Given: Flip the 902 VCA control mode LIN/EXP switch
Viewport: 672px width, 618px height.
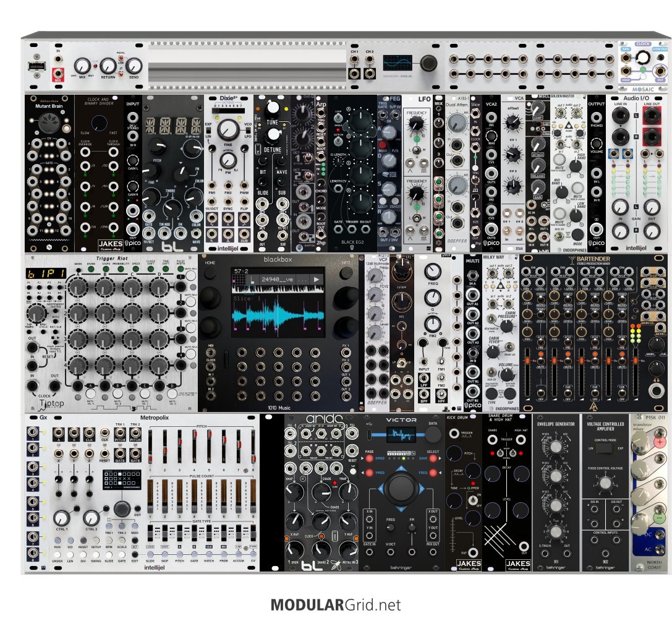Looking at the screenshot, I should point(605,448).
